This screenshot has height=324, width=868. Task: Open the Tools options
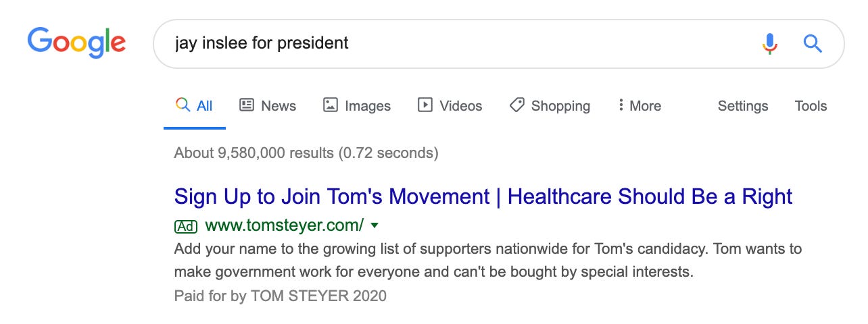tap(811, 106)
